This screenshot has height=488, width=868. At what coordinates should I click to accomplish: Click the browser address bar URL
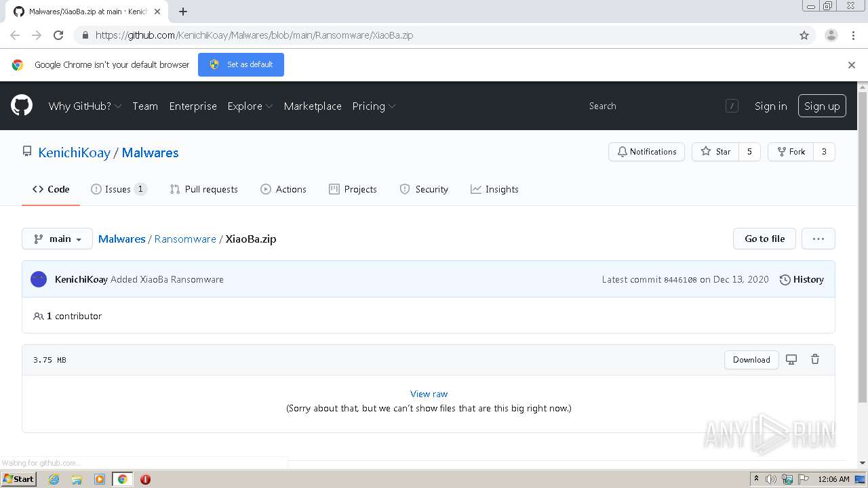point(254,35)
